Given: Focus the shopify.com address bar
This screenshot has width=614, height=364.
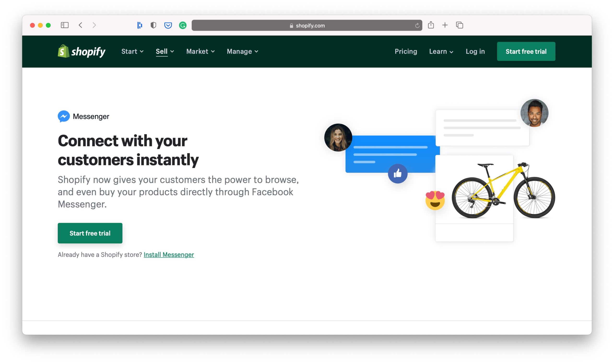Looking at the screenshot, I should pos(307,25).
